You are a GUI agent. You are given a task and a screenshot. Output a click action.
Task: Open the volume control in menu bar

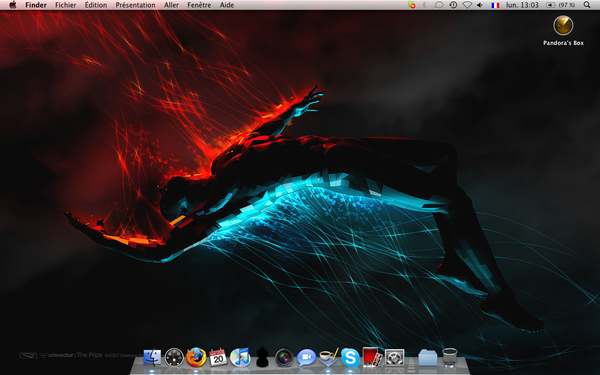(480, 5)
